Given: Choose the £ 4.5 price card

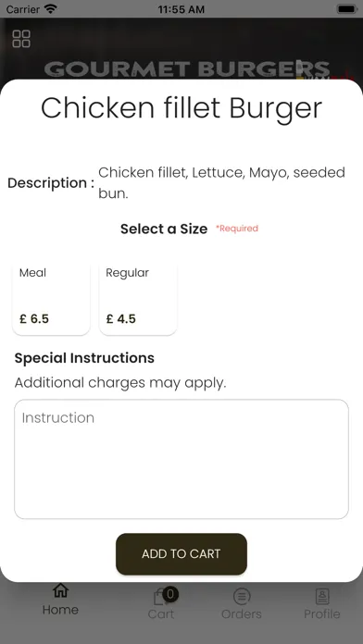Looking at the screenshot, I should [x=138, y=300].
